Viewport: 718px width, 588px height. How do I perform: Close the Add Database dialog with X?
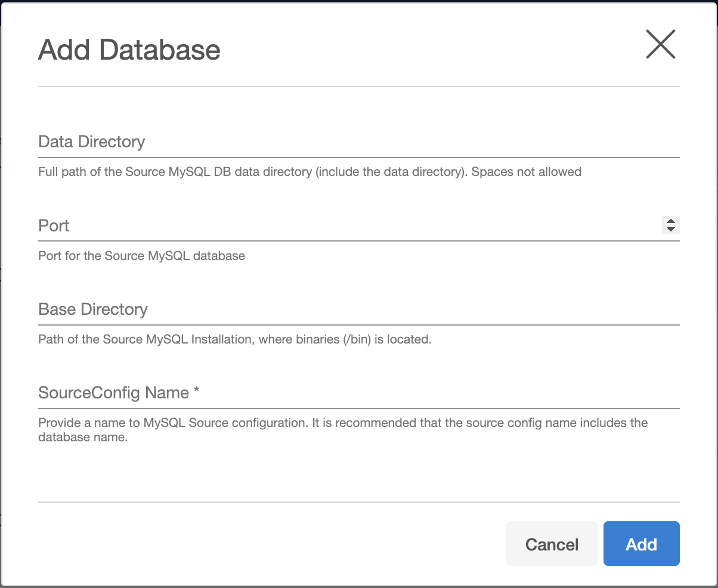click(x=660, y=45)
